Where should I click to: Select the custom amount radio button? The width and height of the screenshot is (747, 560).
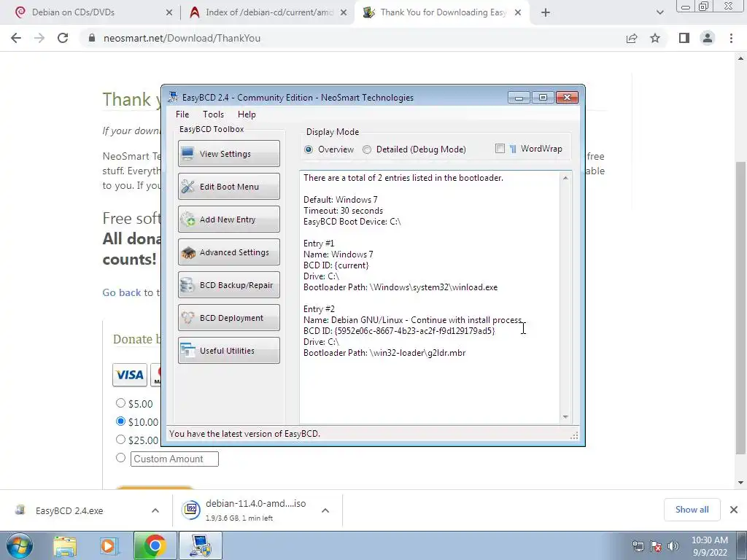coord(120,457)
